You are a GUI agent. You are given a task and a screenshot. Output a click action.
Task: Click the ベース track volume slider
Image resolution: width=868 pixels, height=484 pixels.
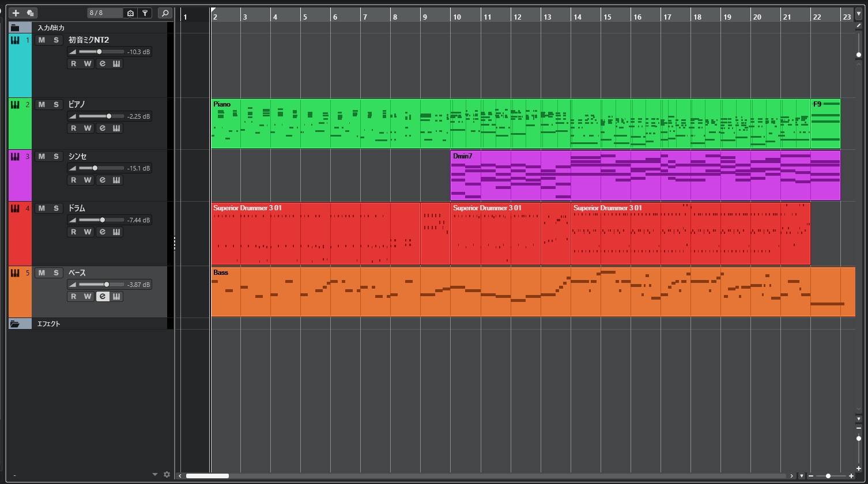point(101,285)
